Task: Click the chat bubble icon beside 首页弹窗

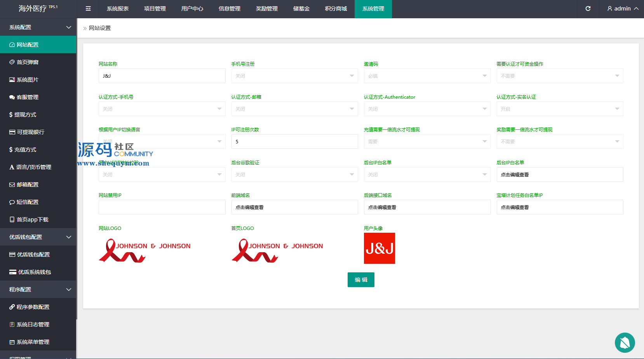Action: click(x=12, y=62)
